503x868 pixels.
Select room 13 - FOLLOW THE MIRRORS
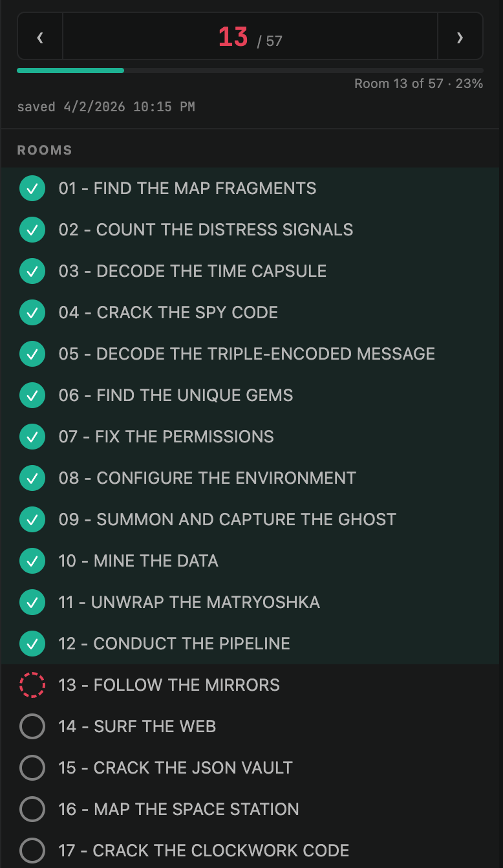(168, 684)
